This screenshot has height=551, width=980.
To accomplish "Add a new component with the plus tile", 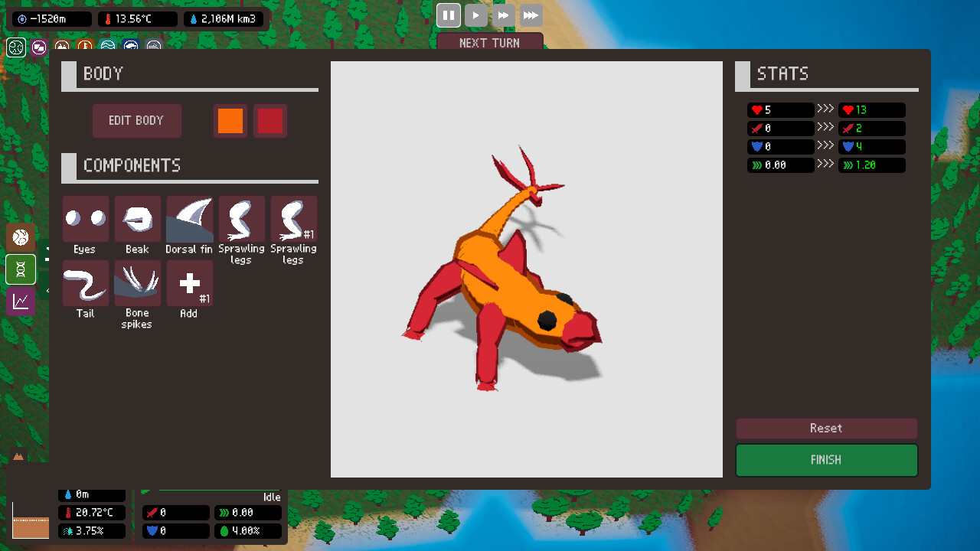I will coord(190,283).
